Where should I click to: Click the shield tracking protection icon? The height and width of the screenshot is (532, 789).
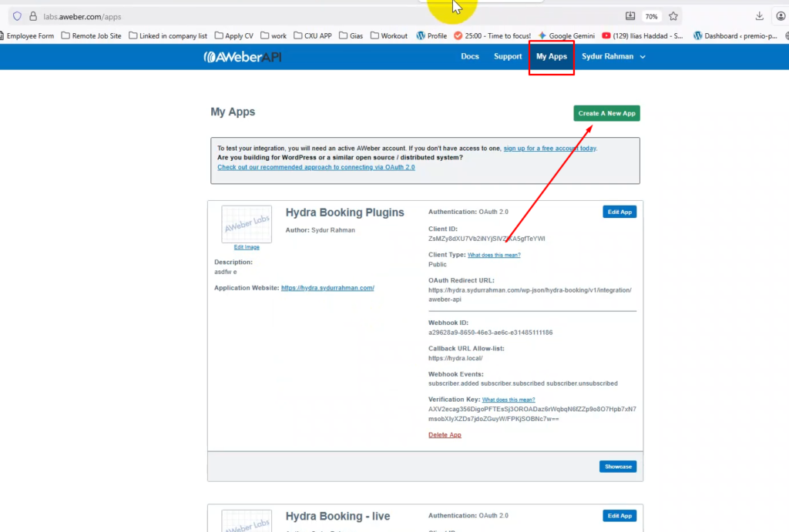pyautogui.click(x=16, y=16)
